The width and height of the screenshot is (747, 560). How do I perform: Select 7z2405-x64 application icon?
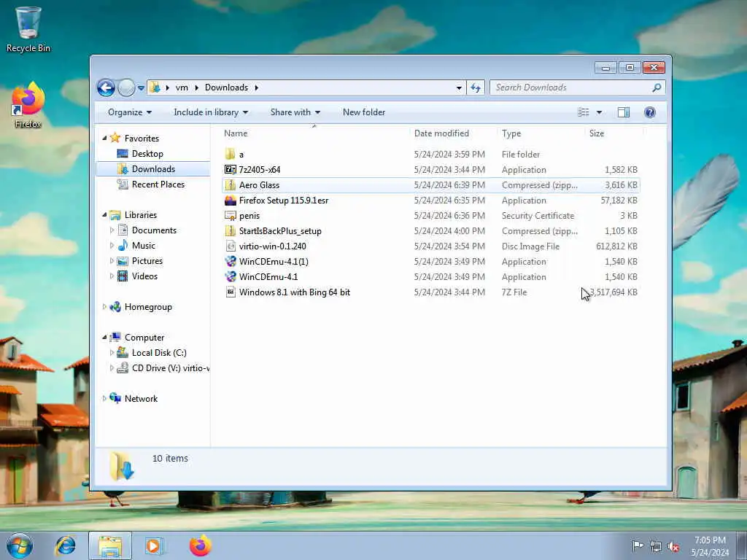pyautogui.click(x=230, y=169)
